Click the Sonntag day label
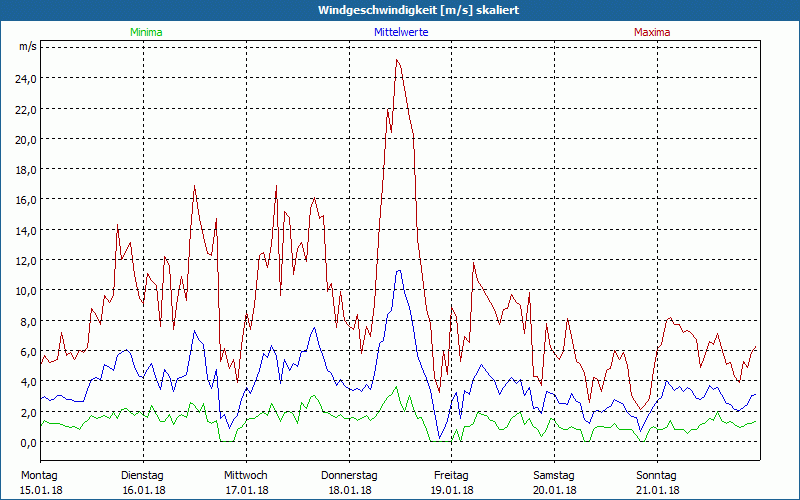800x500 pixels. 657,476
